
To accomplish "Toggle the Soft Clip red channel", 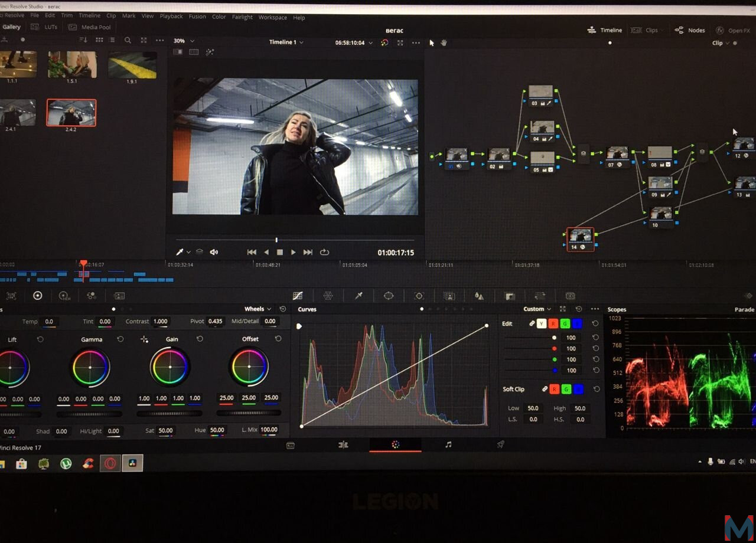I will [554, 389].
